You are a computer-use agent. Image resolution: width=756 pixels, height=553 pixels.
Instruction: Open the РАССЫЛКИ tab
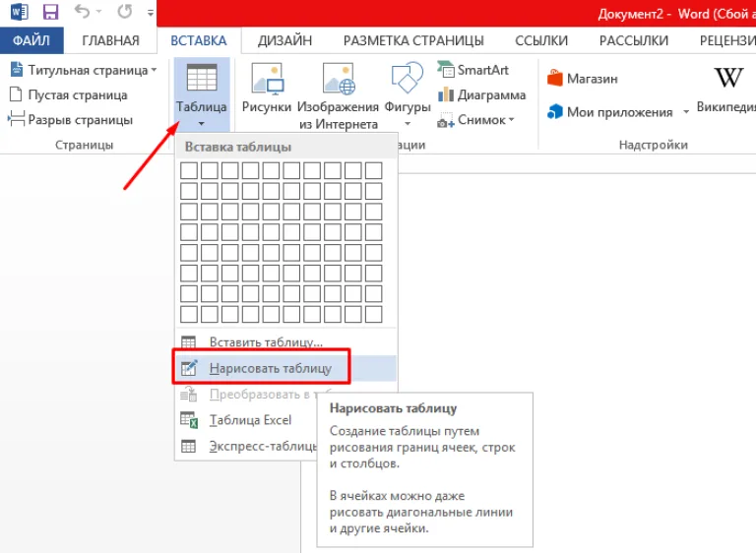634,40
